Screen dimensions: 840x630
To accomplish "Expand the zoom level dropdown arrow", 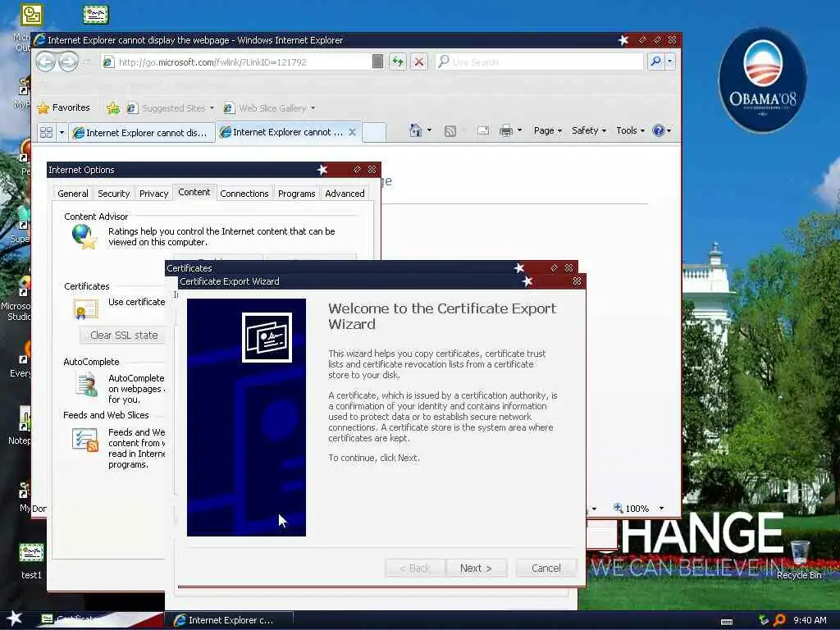I will pyautogui.click(x=661, y=509).
